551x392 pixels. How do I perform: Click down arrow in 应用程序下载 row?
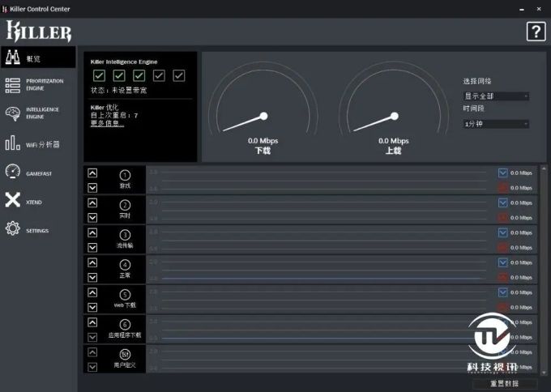(92, 337)
